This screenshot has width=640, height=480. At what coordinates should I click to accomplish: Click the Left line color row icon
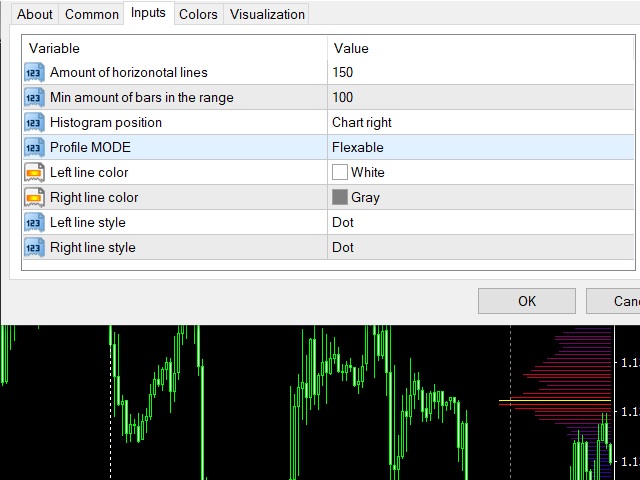pyautogui.click(x=34, y=173)
